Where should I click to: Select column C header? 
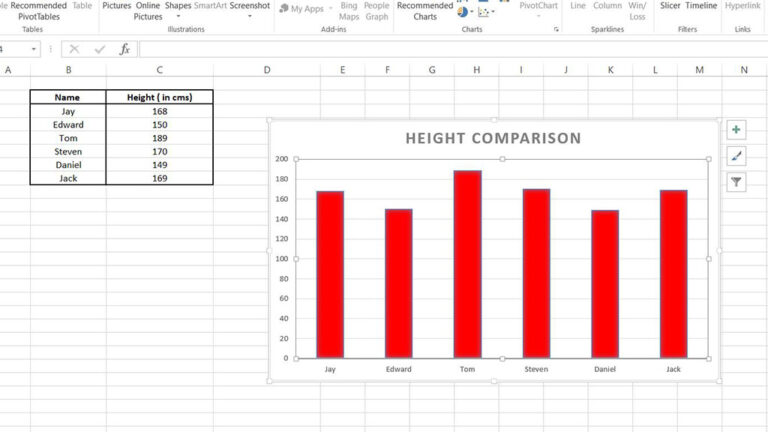pyautogui.click(x=160, y=70)
